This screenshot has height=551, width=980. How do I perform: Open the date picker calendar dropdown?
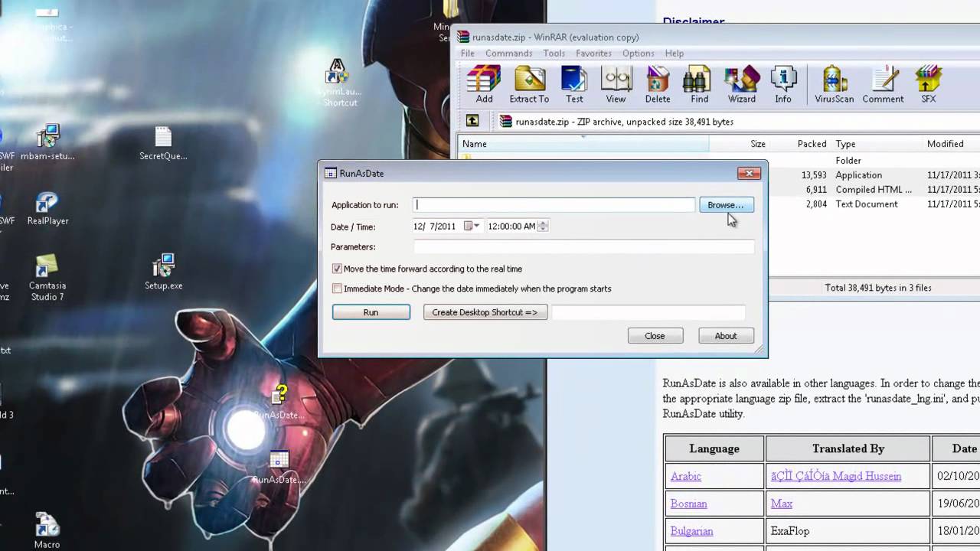[472, 226]
